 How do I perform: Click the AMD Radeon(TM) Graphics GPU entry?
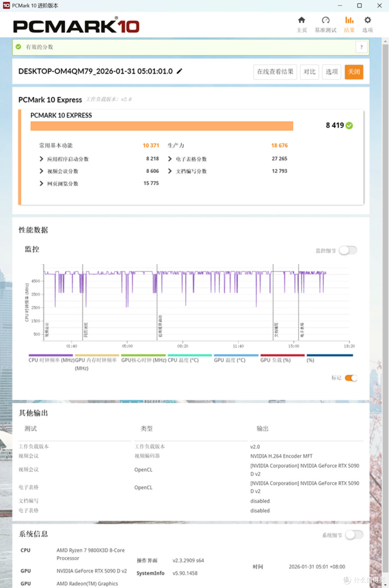tap(87, 583)
